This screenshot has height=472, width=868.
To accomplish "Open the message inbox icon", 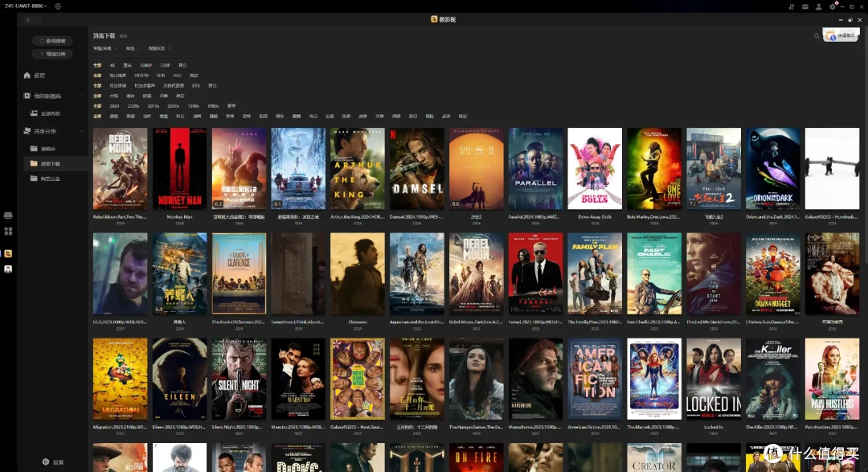I will tap(805, 6).
